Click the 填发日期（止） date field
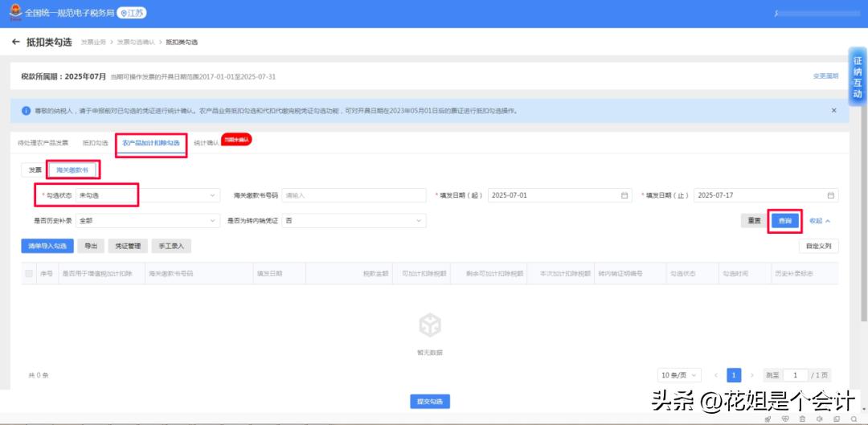 point(766,195)
